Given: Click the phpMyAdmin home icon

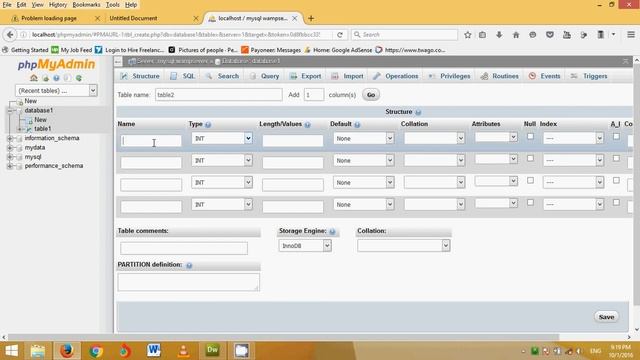Looking at the screenshot, I should [x=34, y=78].
